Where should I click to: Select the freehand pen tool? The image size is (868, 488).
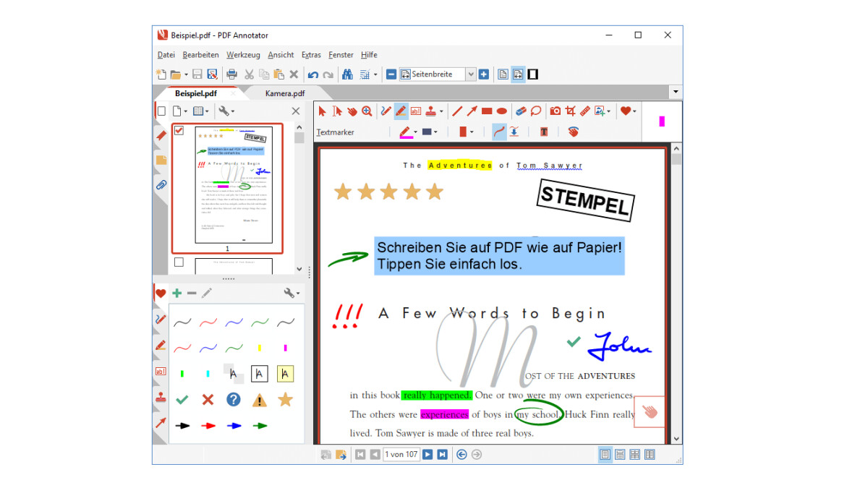tap(386, 111)
